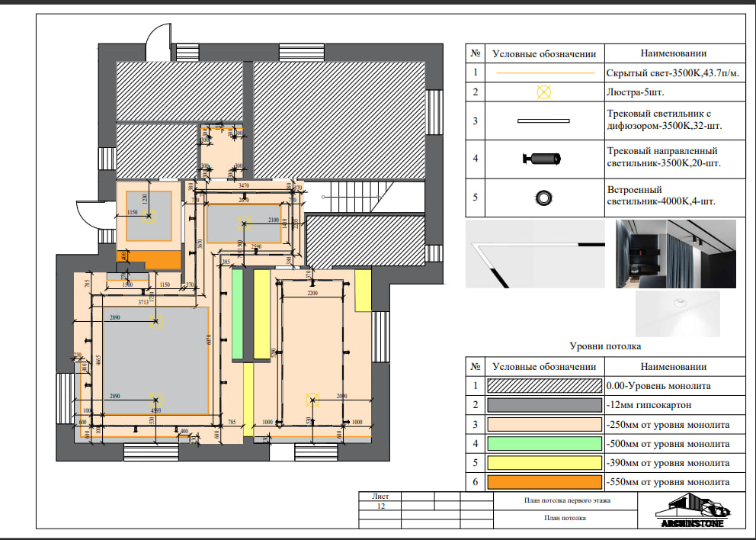Select the green -500мм level swatch
Image resolution: width=756 pixels, height=540 pixels.
tap(544, 443)
